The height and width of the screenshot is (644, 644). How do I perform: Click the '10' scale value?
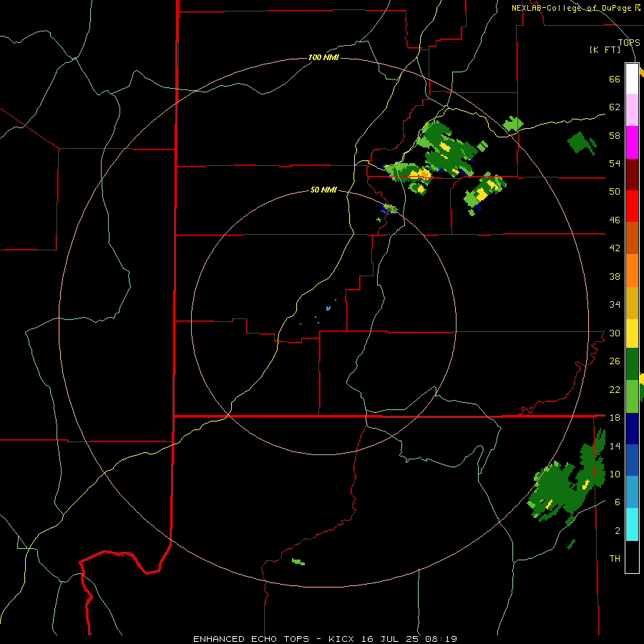pyautogui.click(x=615, y=474)
